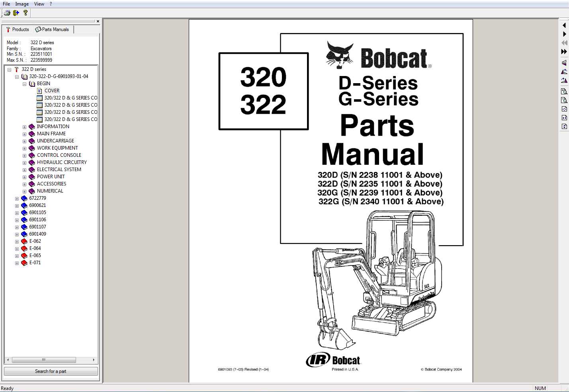Click the fit page height icon

(564, 127)
